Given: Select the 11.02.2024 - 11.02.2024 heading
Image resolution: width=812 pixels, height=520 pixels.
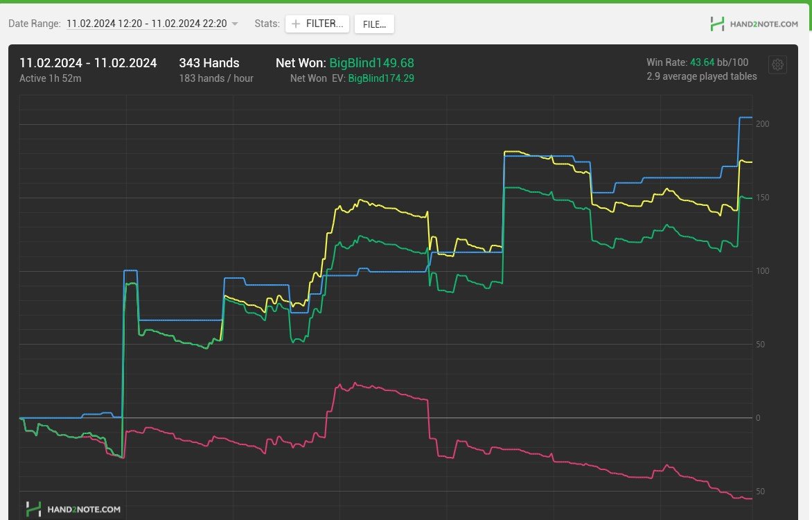Looking at the screenshot, I should [x=88, y=62].
